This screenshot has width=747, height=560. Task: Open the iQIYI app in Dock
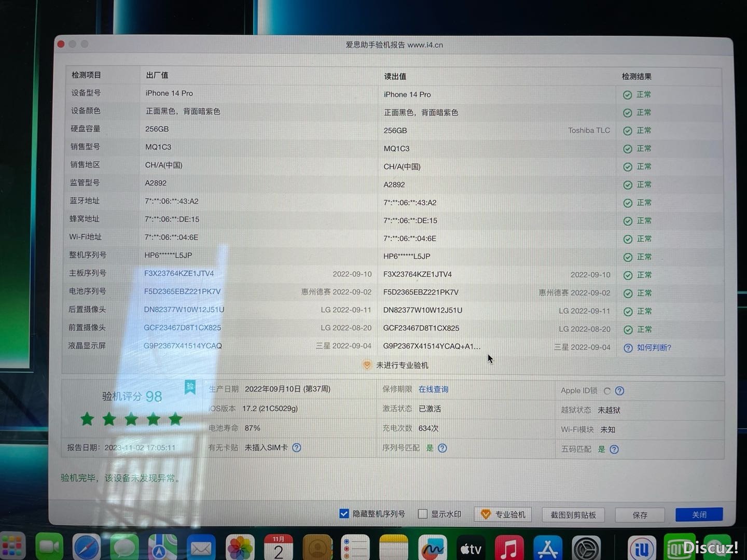pos(680,548)
